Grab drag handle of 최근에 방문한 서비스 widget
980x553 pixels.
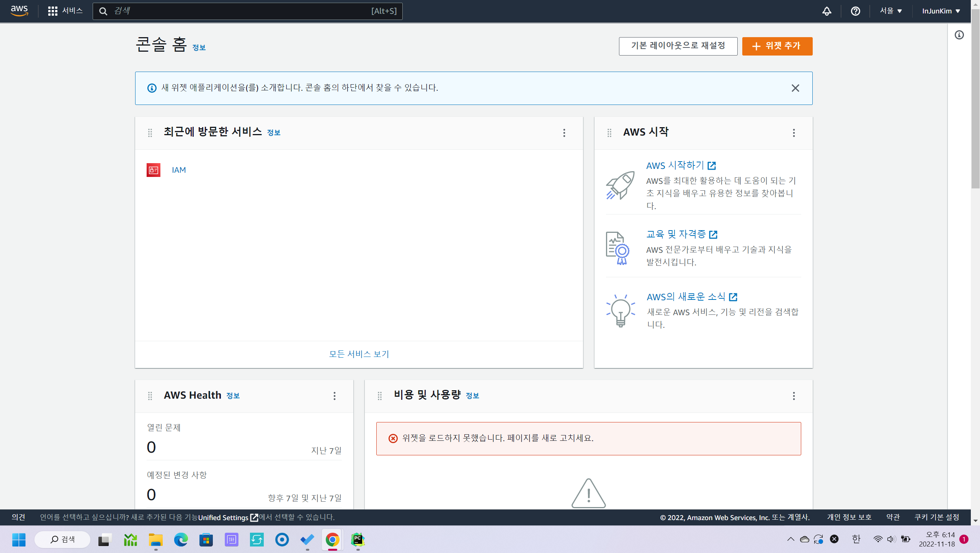pos(150,133)
